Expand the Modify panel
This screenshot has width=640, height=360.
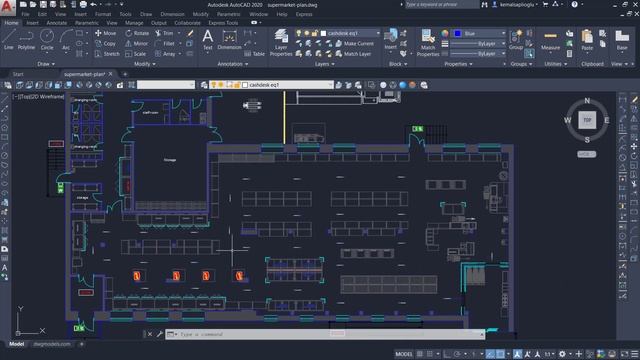coord(144,64)
